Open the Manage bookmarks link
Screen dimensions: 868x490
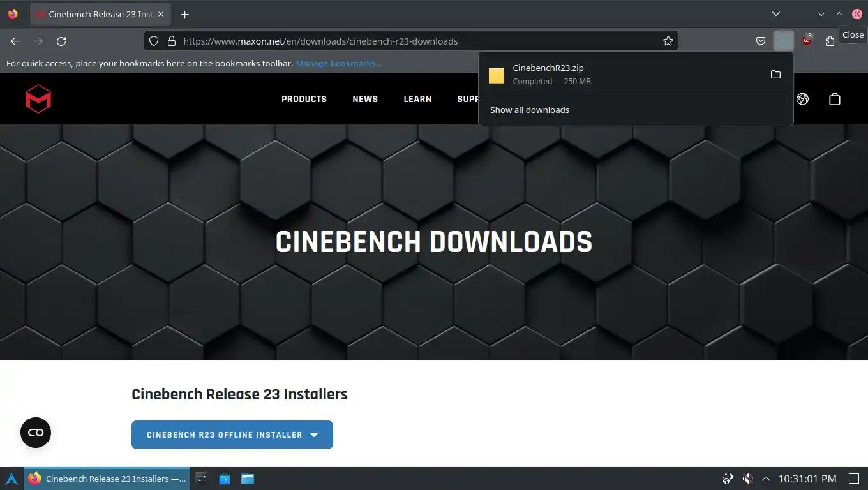pyautogui.click(x=338, y=63)
